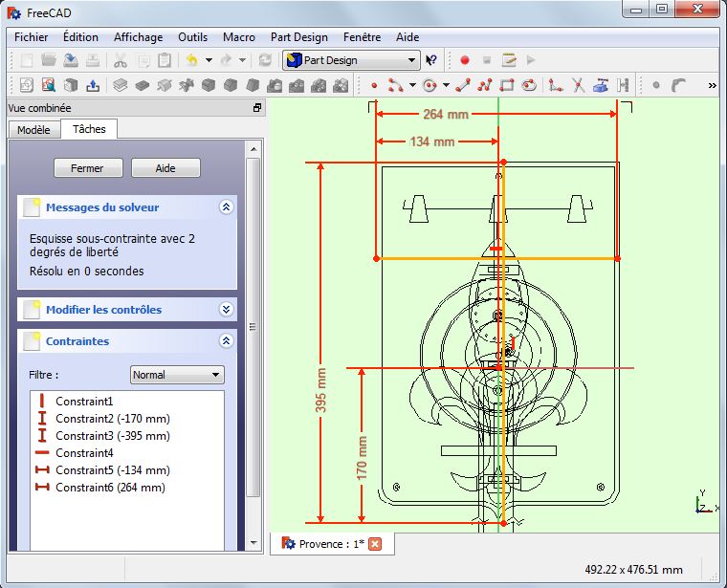Select the Create polyline tool

485,85
